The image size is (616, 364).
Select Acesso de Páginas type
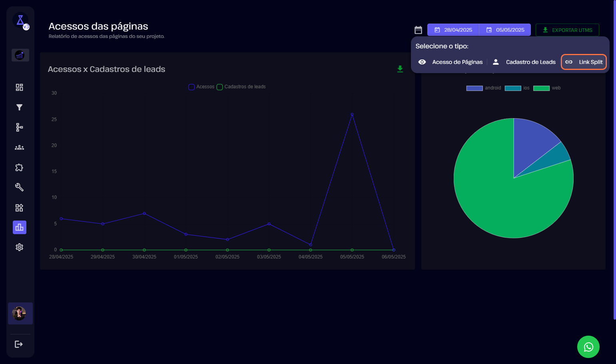pos(450,62)
